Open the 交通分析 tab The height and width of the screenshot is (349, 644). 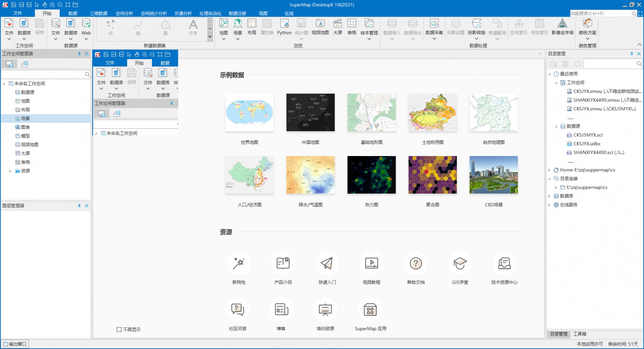[x=183, y=13]
